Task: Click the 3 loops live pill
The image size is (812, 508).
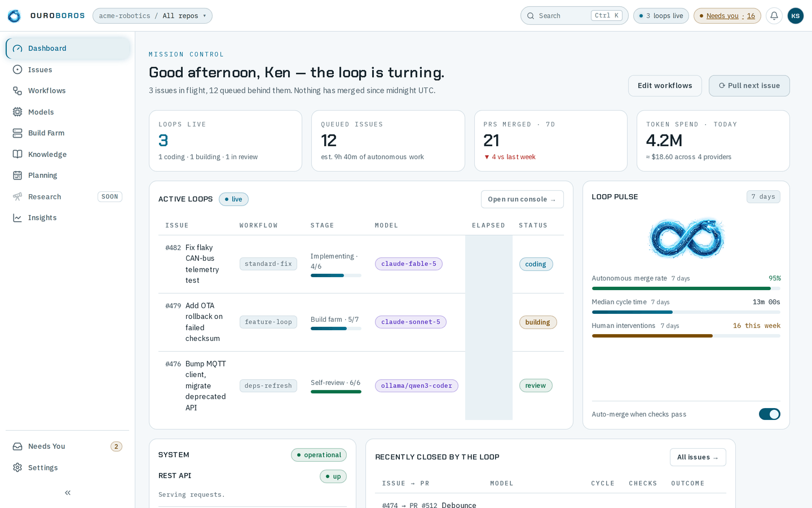Action: (661, 16)
